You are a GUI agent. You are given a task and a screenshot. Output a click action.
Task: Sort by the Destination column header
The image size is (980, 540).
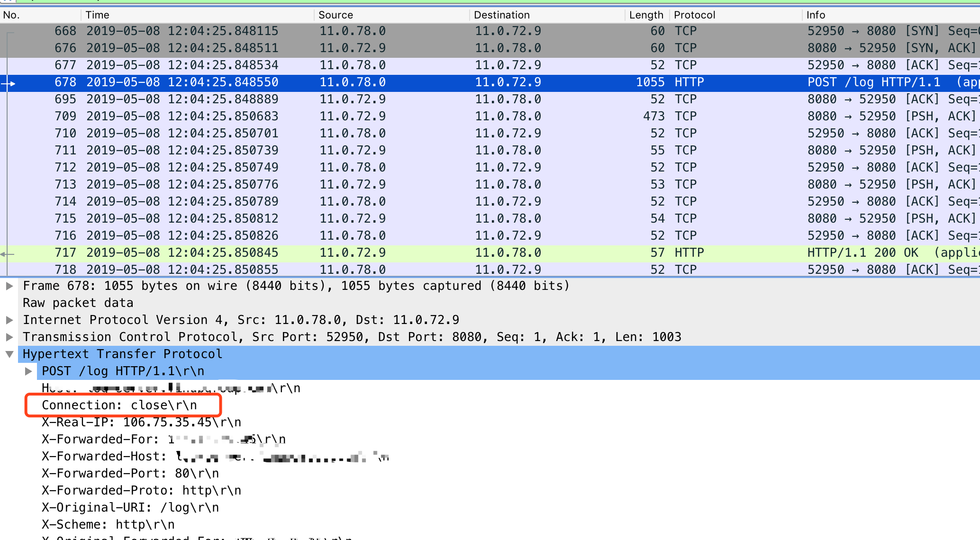pyautogui.click(x=547, y=15)
